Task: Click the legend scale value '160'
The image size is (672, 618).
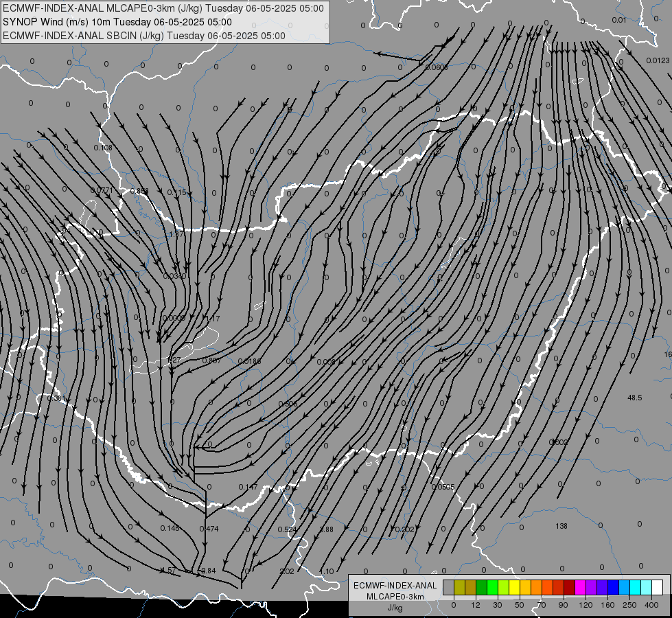Action: pos(607,605)
